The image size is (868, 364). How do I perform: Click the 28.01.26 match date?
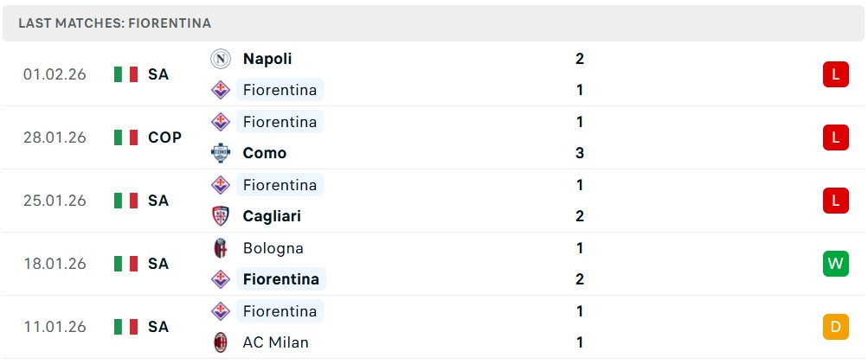(x=55, y=137)
